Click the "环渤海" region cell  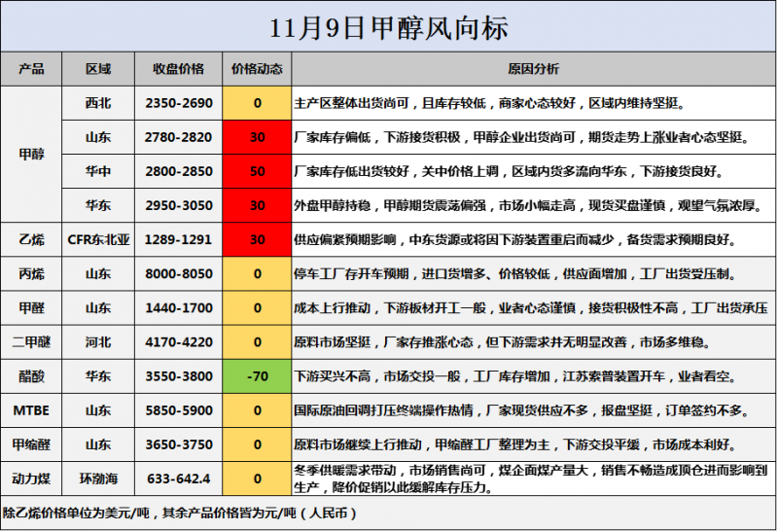click(98, 479)
